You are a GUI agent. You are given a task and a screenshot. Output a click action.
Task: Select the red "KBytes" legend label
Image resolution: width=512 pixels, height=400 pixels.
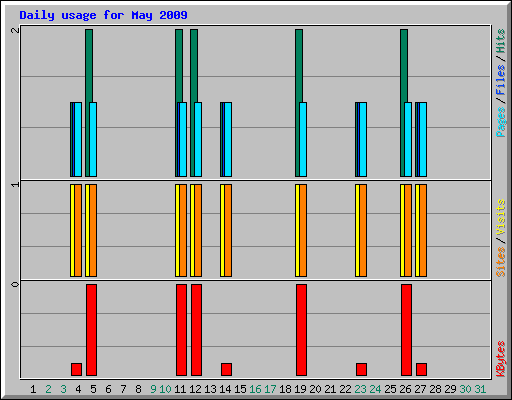(501, 359)
